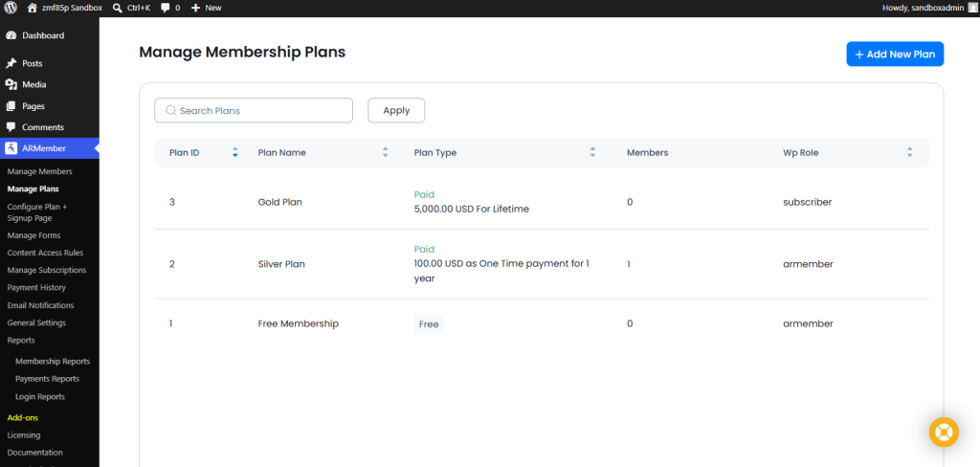Click Add New Plan button

(895, 54)
